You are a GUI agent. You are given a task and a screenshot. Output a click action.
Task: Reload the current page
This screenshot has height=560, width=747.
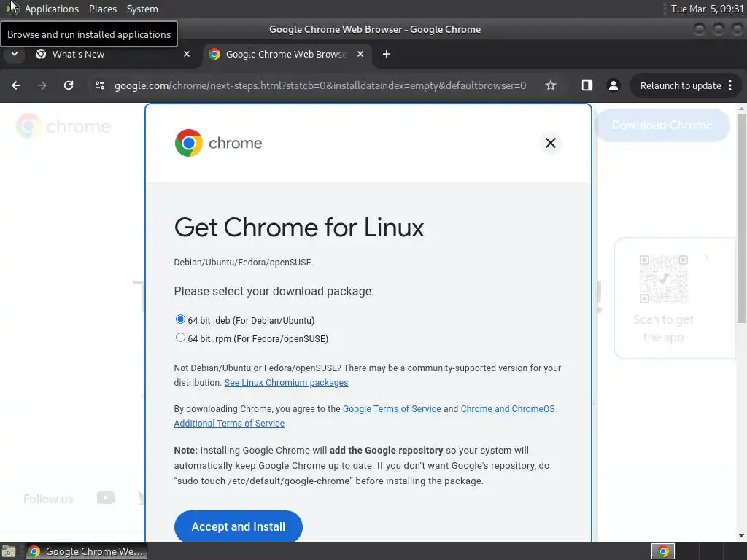tap(69, 86)
